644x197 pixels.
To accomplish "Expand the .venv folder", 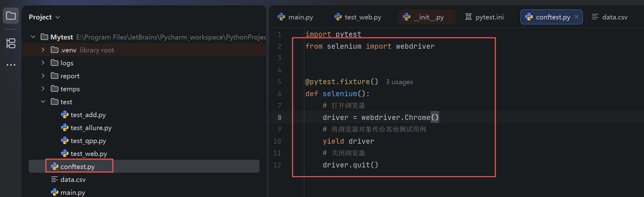I will click(43, 50).
